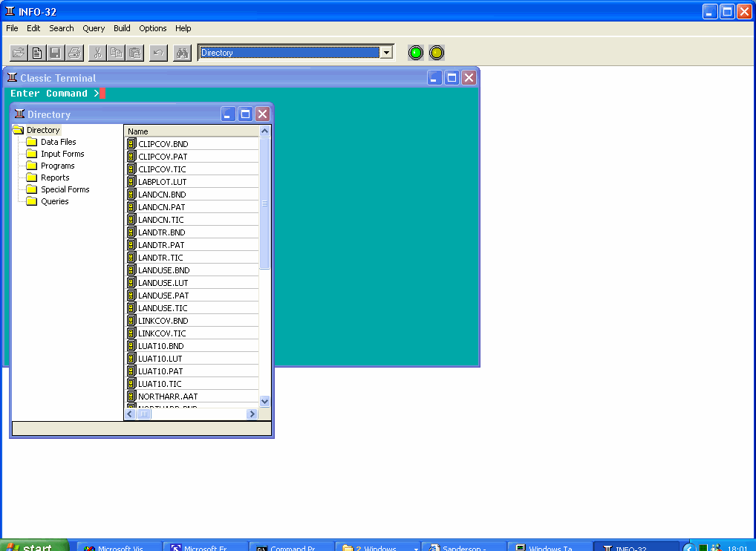The height and width of the screenshot is (551, 756).
Task: Click the Save disk toolbar icon
Action: 55,53
